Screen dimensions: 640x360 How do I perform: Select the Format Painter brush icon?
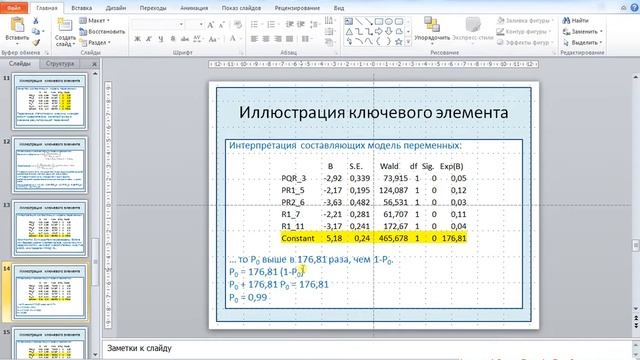(x=36, y=42)
